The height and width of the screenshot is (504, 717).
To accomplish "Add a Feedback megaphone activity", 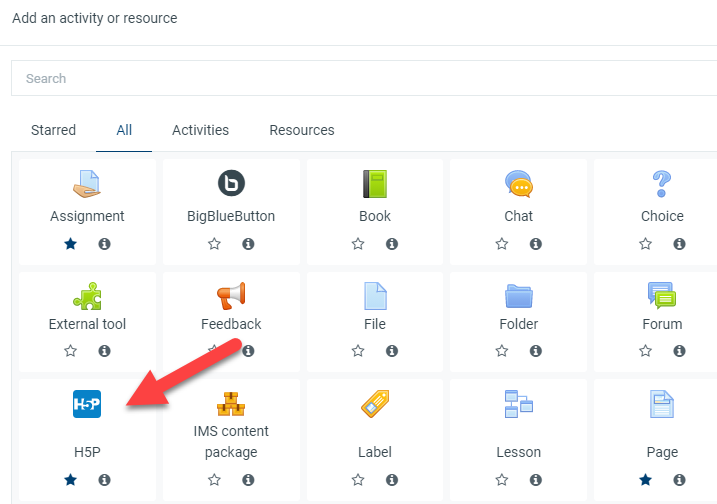I will [x=231, y=295].
